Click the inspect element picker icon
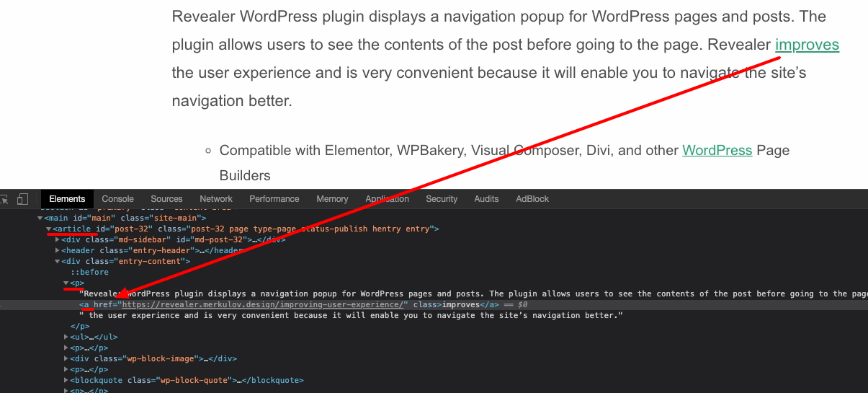 4,199
